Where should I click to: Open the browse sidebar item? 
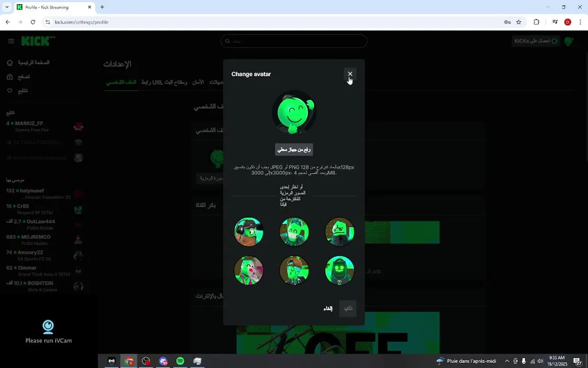click(x=18, y=77)
